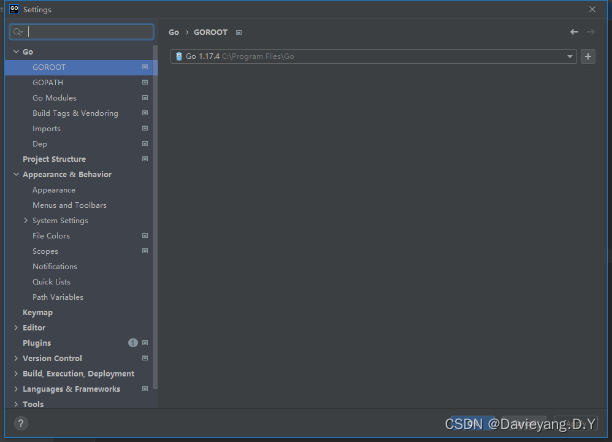
Task: Click the project icon beside Plugins
Action: [x=145, y=343]
